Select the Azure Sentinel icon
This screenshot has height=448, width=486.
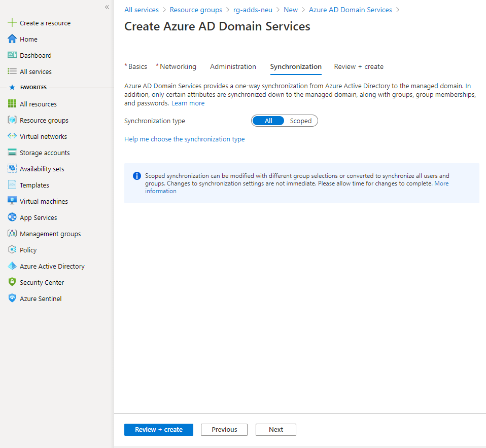pyautogui.click(x=11, y=298)
